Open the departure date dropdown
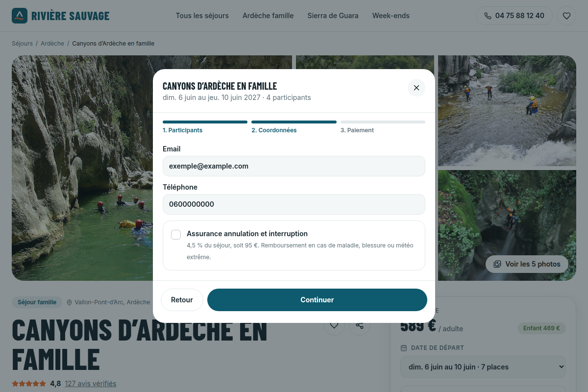This screenshot has width=588, height=392. (x=483, y=367)
